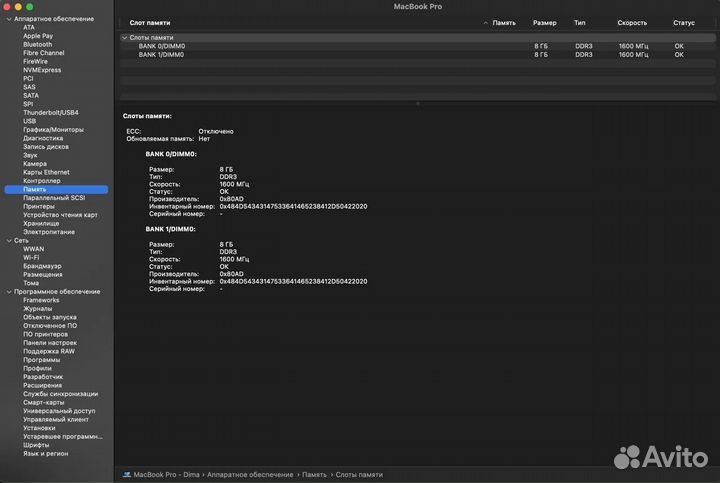Collapse the Аппаратное обеспечение section
720x483 pixels.
click(x=9, y=19)
